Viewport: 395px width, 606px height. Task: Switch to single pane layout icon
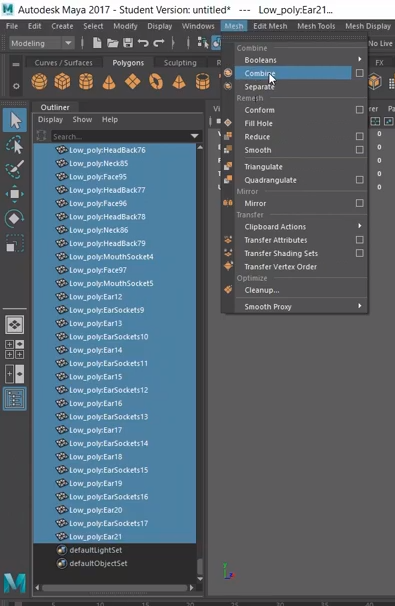click(15, 324)
